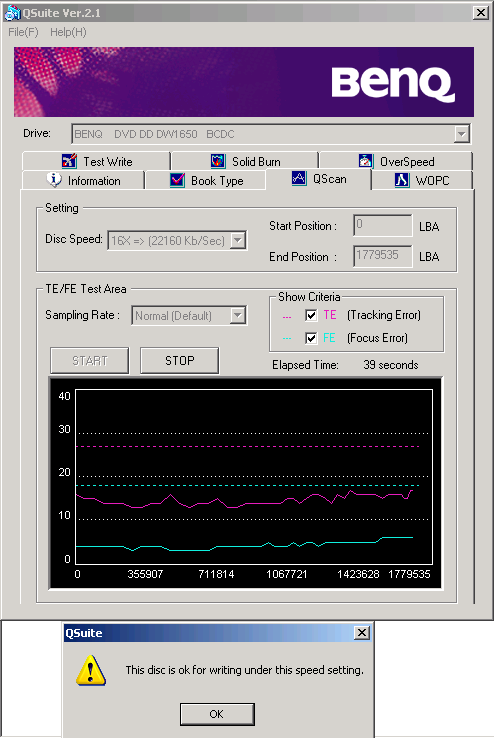The height and width of the screenshot is (738, 494).
Task: Open the File(F) menu
Action: tap(24, 32)
